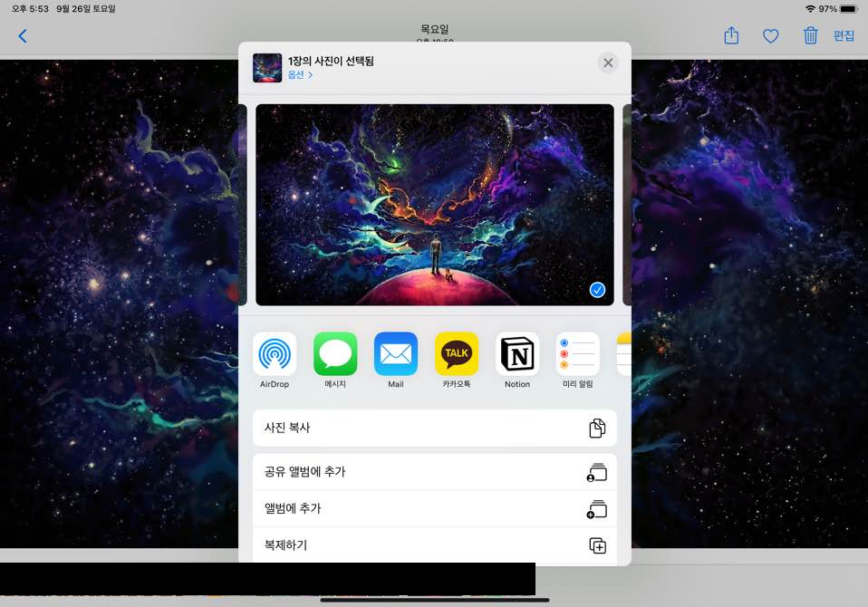Tap the AirDrop share icon
Viewport: 868px width, 607px height.
coord(274,354)
